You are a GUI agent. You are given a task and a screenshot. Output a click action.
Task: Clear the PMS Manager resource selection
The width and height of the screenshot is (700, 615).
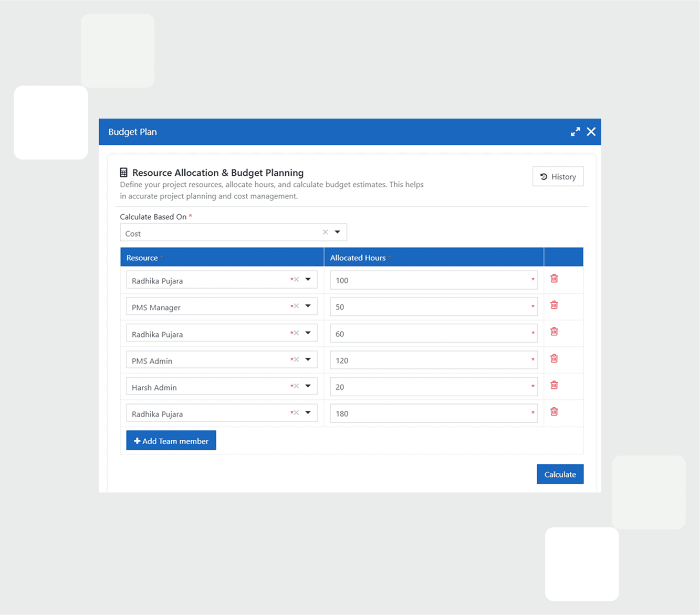[x=296, y=306]
